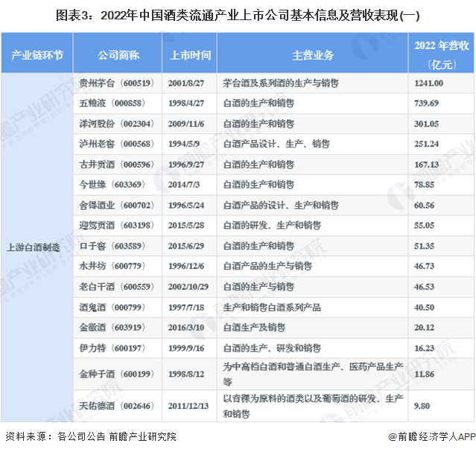Click revenue value 251.24
The width and height of the screenshot is (476, 452).
pos(426,144)
